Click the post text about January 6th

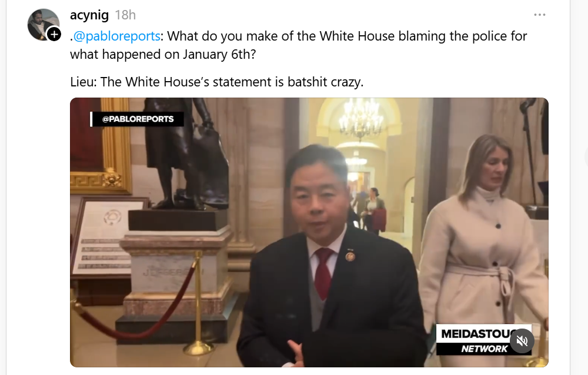coord(298,45)
